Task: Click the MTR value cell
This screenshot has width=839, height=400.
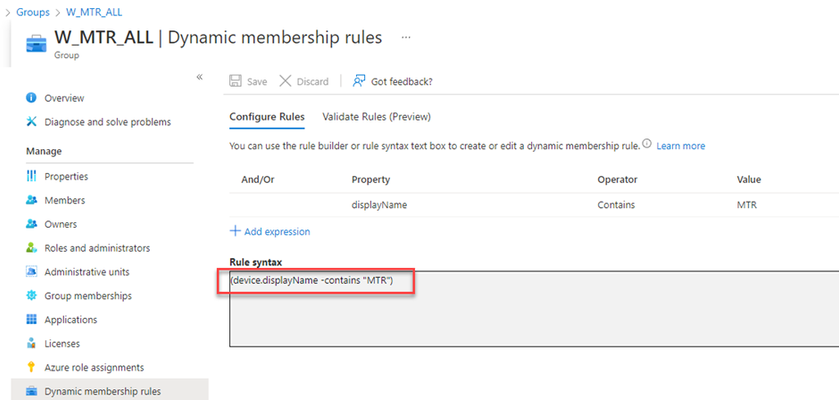Action: coord(747,205)
